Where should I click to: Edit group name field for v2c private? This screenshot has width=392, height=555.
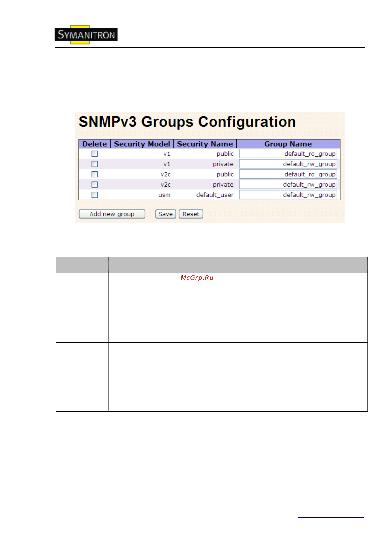click(x=288, y=185)
